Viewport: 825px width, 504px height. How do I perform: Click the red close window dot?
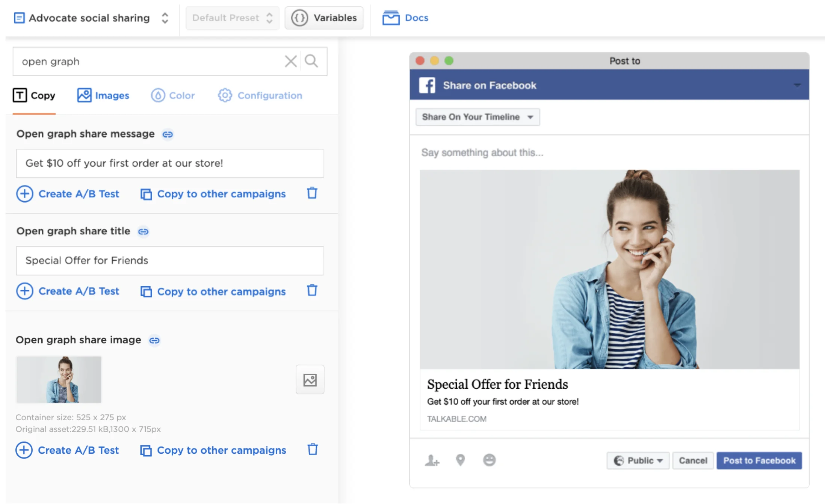pos(420,61)
